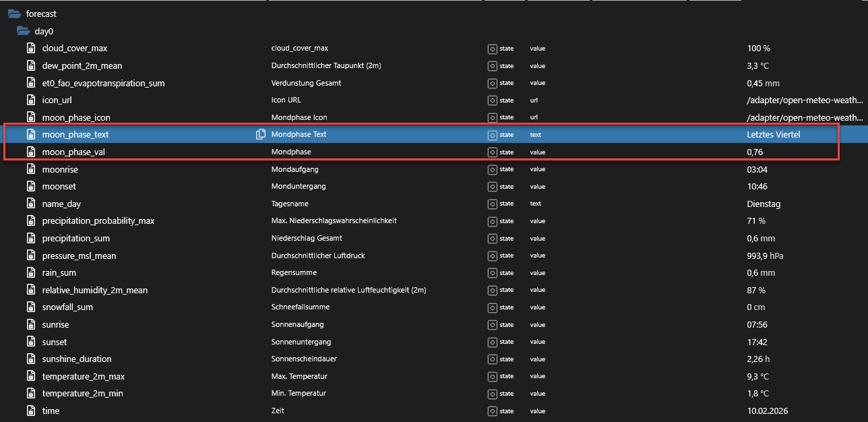Click the file icon beside sunrise
This screenshot has height=422, width=868.
coord(30,325)
